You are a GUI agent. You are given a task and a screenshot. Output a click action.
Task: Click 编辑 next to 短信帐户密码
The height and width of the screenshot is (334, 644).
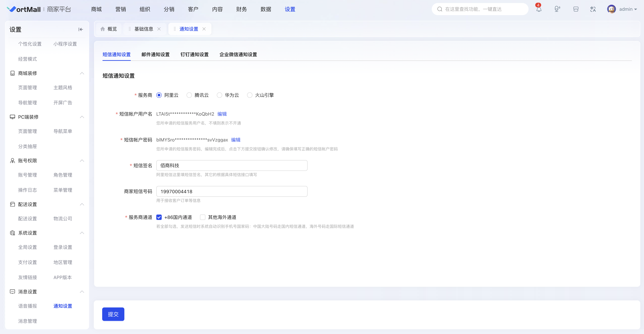click(236, 140)
